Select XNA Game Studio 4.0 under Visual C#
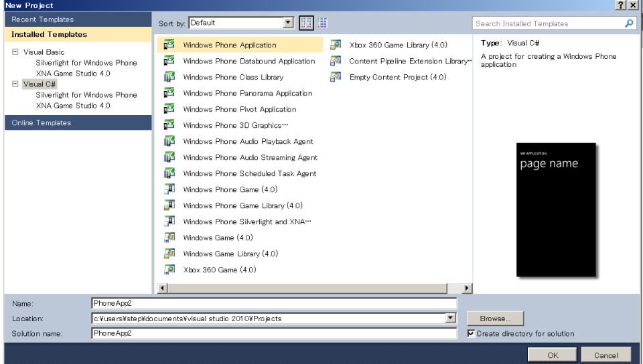The height and width of the screenshot is (364, 643). coord(73,105)
